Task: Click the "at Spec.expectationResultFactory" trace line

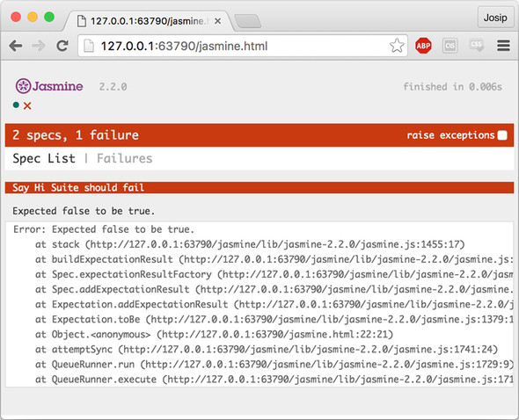Action: [274, 274]
